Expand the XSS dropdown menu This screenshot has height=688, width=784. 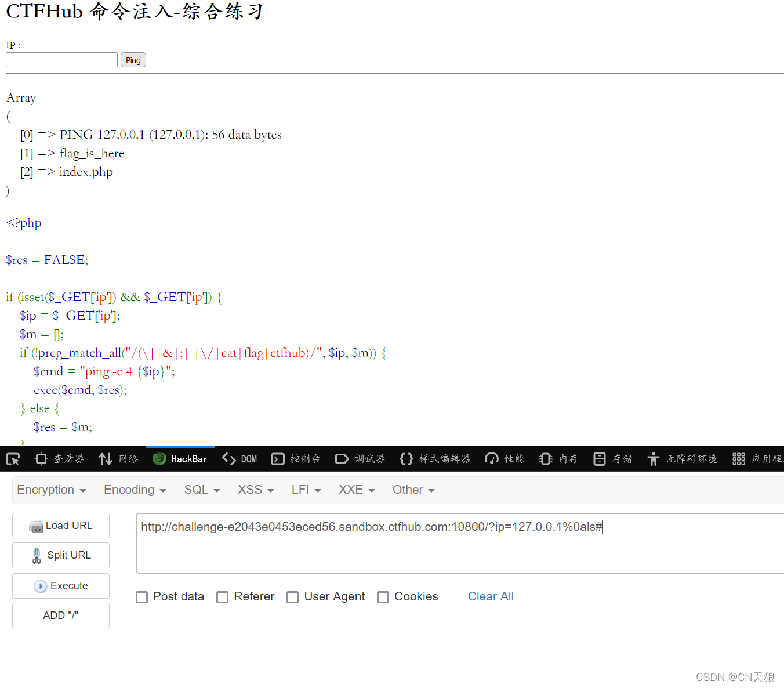tap(256, 490)
